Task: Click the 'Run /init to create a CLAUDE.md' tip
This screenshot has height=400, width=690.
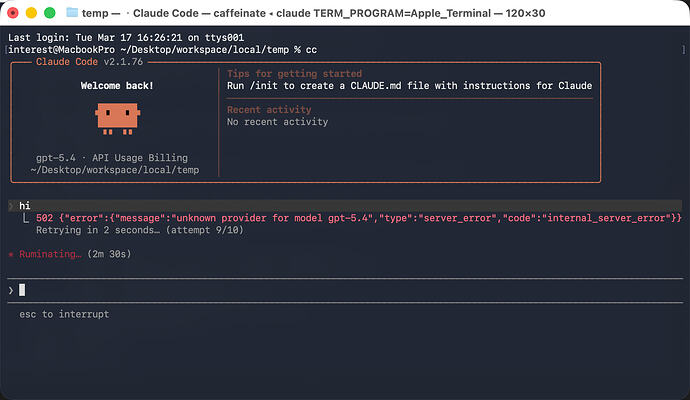Action: (409, 86)
